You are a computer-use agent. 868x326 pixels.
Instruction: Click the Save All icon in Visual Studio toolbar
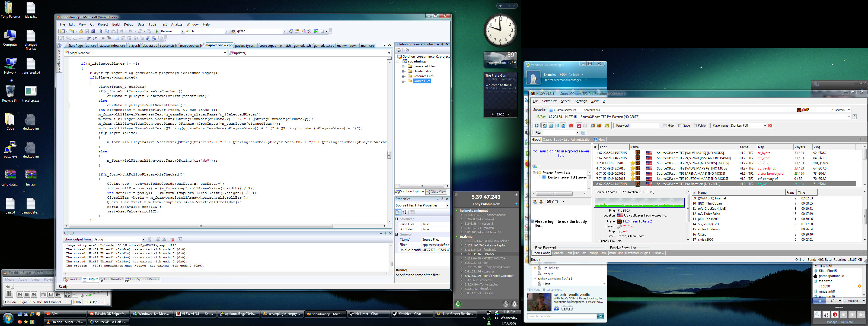[x=93, y=32]
